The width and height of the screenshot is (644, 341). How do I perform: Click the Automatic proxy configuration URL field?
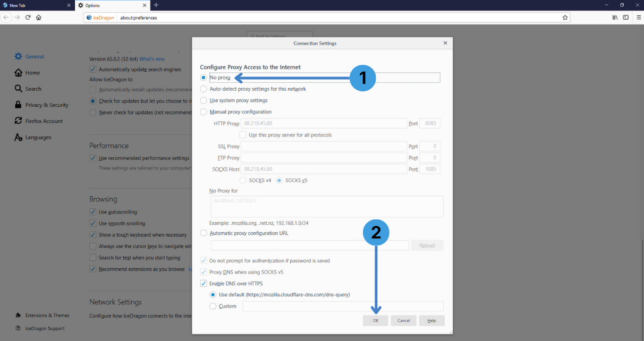click(x=310, y=245)
